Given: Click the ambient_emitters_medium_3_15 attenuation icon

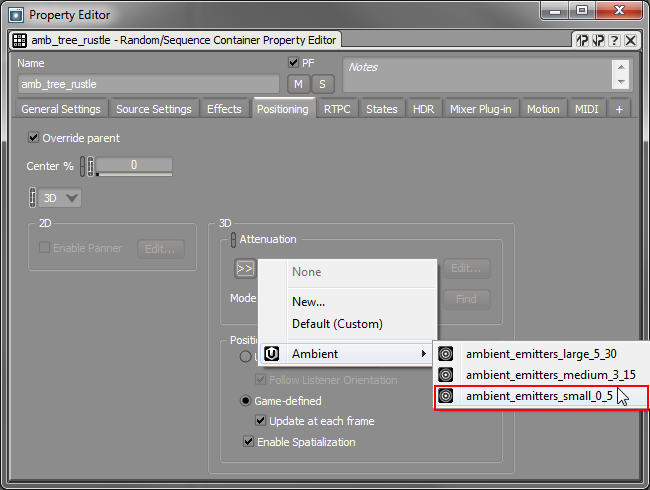Looking at the screenshot, I should 446,374.
